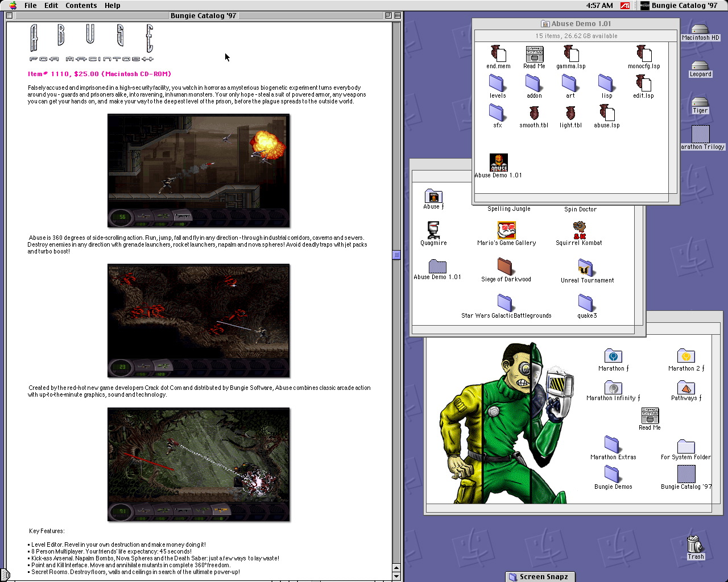Open the File menu
This screenshot has width=728, height=582.
click(31, 5)
